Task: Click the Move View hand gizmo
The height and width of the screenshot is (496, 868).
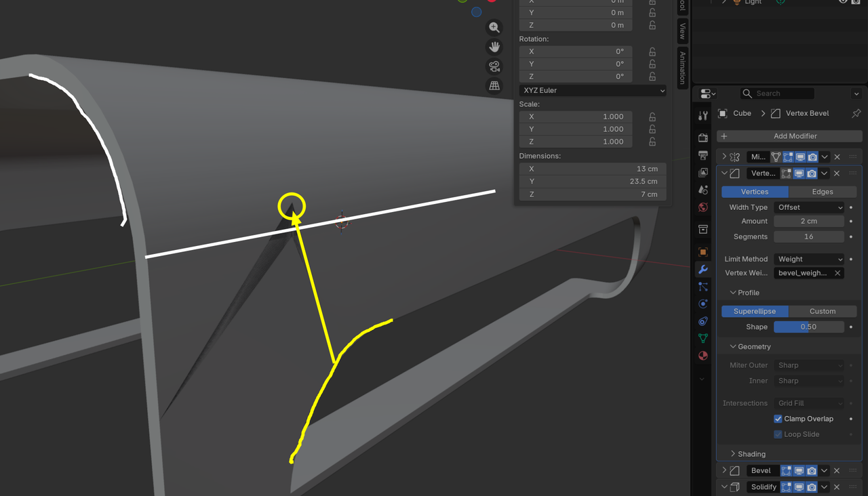Action: click(x=494, y=47)
